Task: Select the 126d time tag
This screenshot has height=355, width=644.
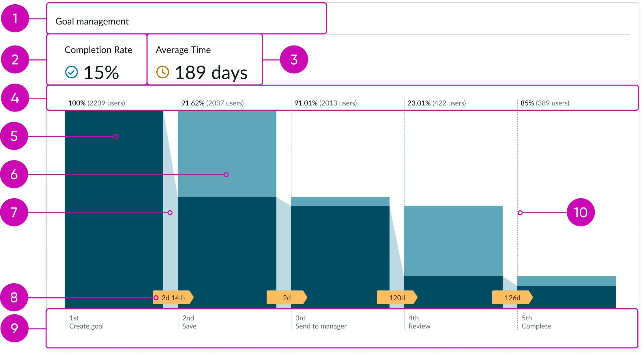Action: [512, 298]
